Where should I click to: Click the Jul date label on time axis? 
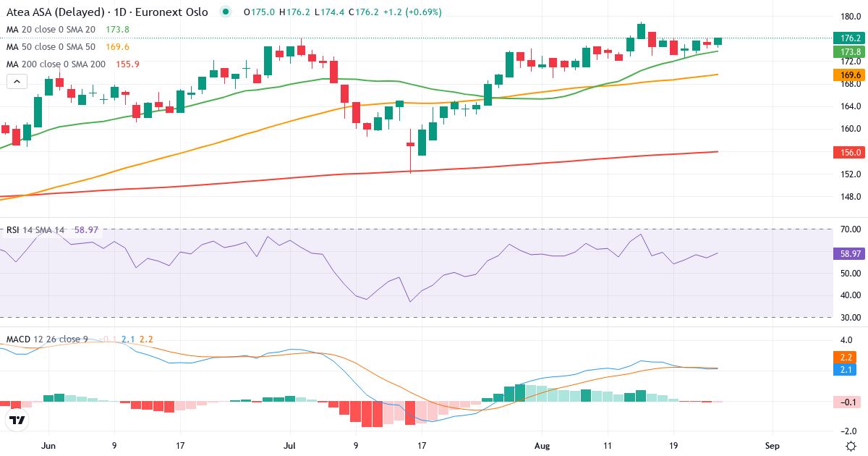click(290, 445)
